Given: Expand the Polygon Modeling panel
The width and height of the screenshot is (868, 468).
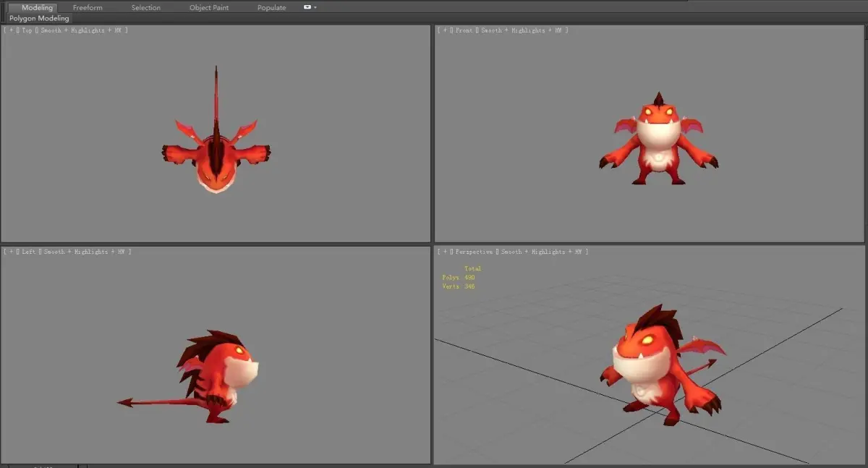Looking at the screenshot, I should [39, 18].
